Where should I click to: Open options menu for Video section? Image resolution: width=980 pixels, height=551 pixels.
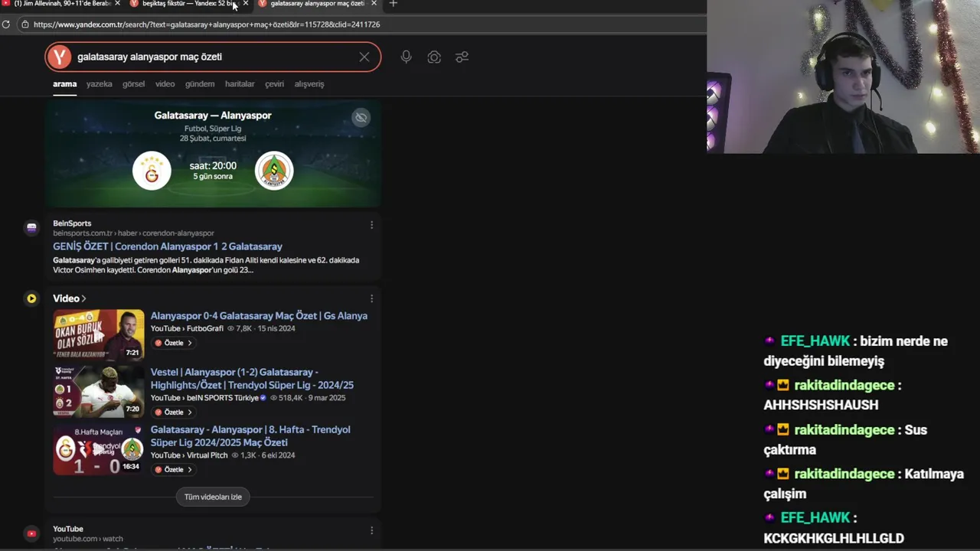tap(371, 298)
